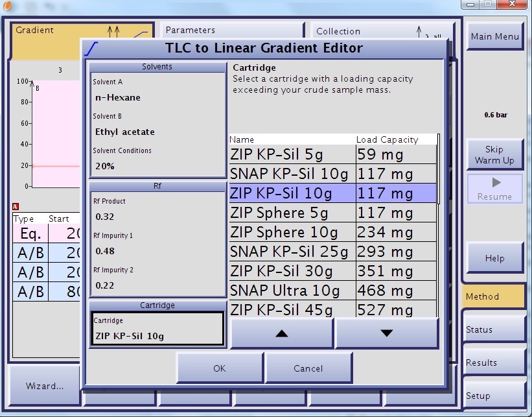This screenshot has height=417, width=532.
Task: Click the double up-arrow icon on Gradient tab
Action: [x=113, y=31]
